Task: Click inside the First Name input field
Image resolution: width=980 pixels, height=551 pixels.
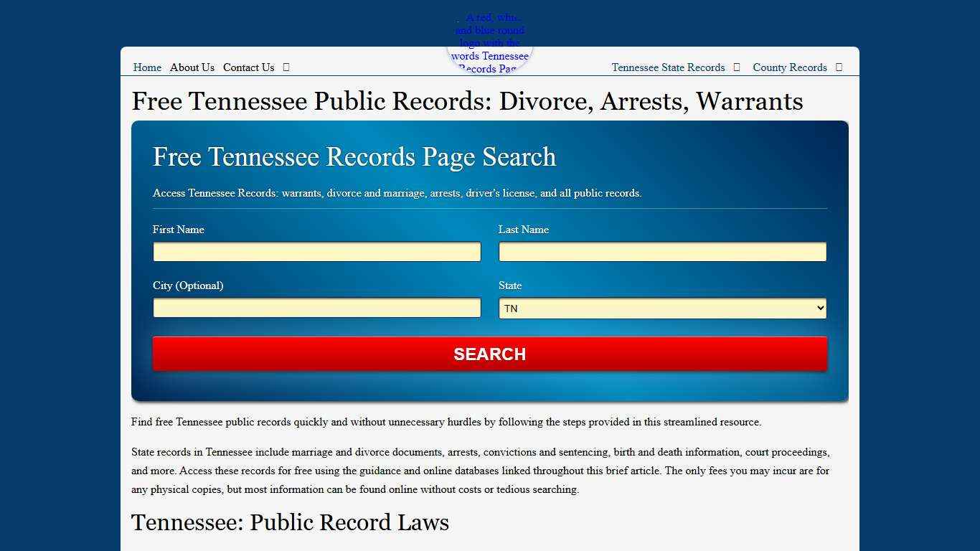Action: coord(316,252)
